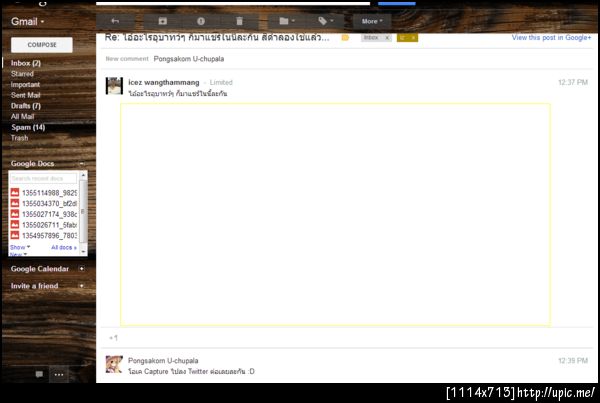Click the COMPOSE button
The width and height of the screenshot is (600, 403).
point(42,45)
